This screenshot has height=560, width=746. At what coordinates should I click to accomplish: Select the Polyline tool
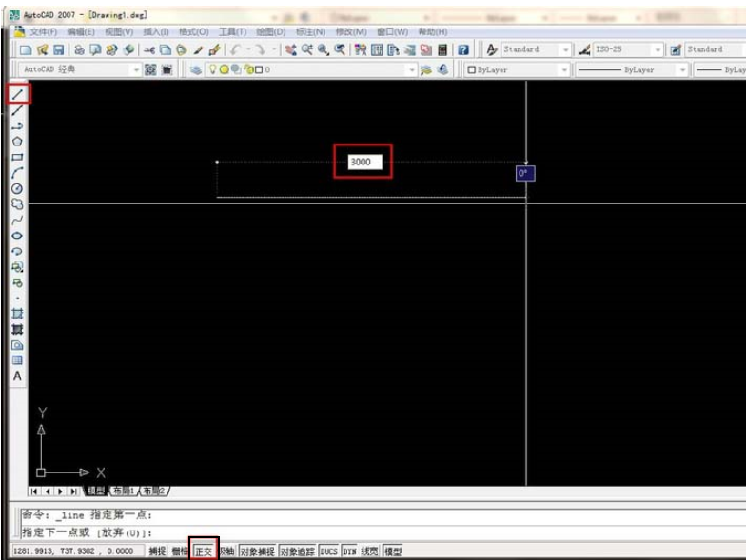point(17,126)
